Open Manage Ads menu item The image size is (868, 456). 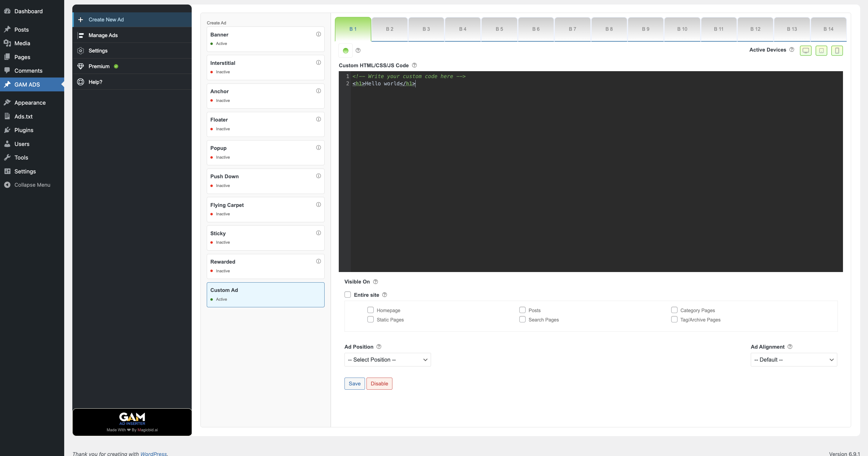(x=103, y=35)
